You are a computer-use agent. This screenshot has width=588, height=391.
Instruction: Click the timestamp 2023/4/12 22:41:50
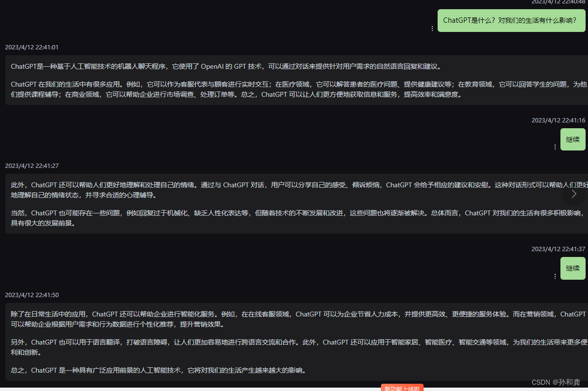(x=32, y=295)
